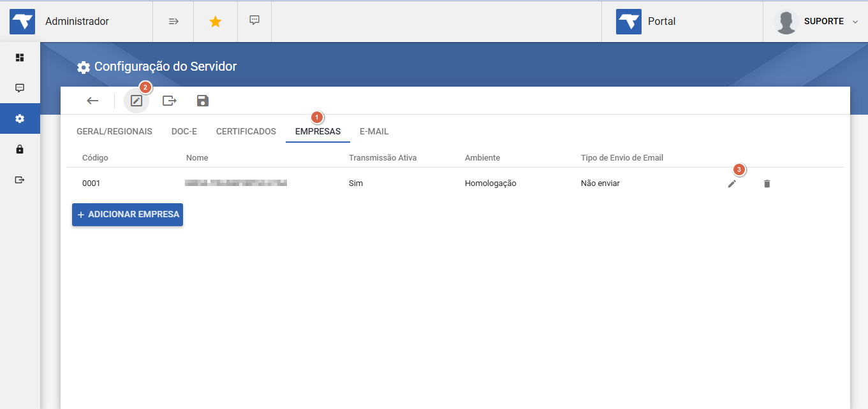
Task: Click the Transmissão Ativa column header
Action: tap(383, 157)
